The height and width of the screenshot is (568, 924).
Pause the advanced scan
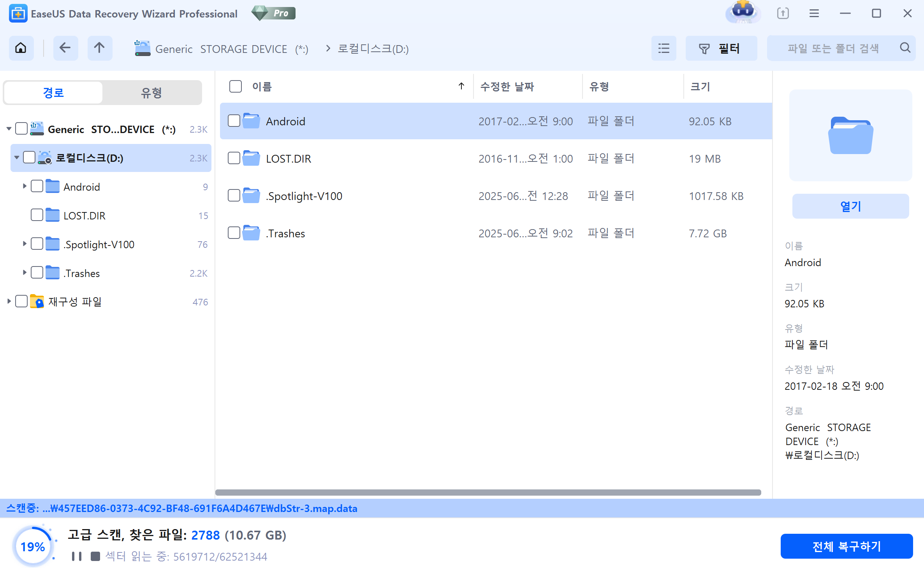click(77, 557)
